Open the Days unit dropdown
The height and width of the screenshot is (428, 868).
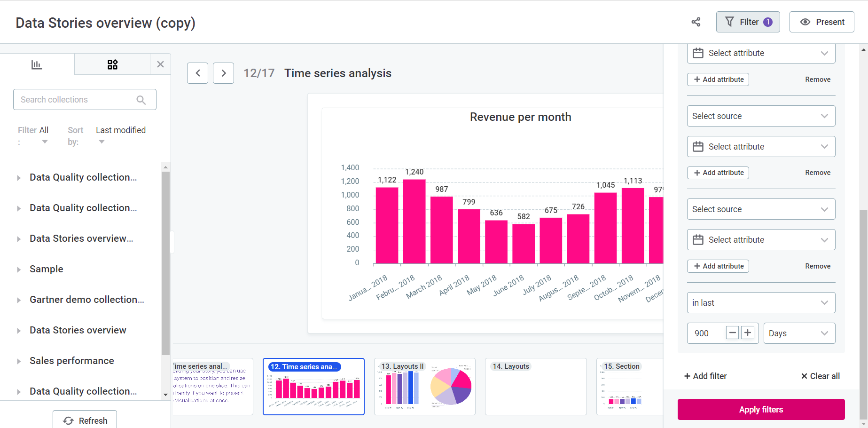click(x=799, y=333)
